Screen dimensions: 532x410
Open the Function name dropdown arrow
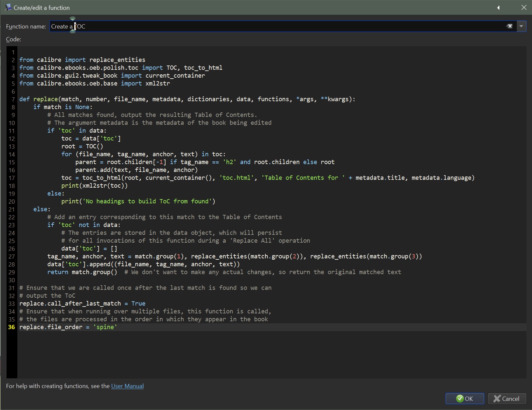521,26
